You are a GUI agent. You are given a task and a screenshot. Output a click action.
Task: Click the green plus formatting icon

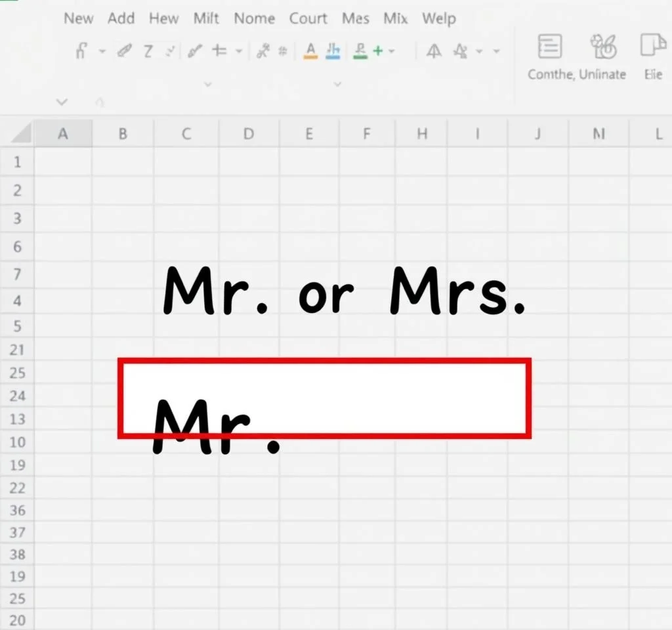(377, 51)
